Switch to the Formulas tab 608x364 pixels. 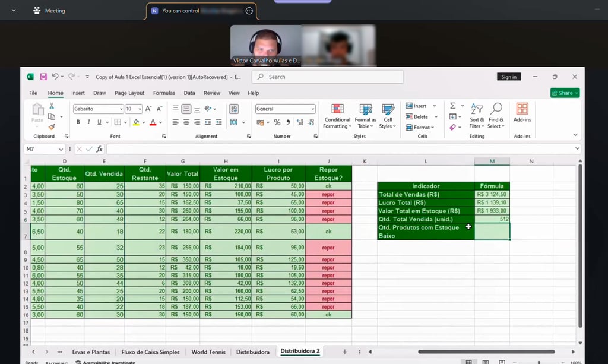tap(164, 93)
